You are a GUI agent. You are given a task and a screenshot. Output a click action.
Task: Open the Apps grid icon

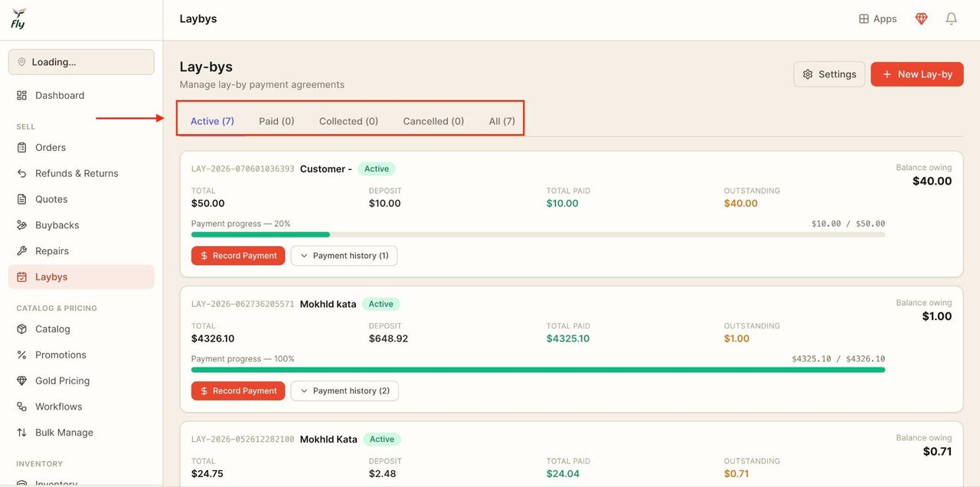click(864, 19)
